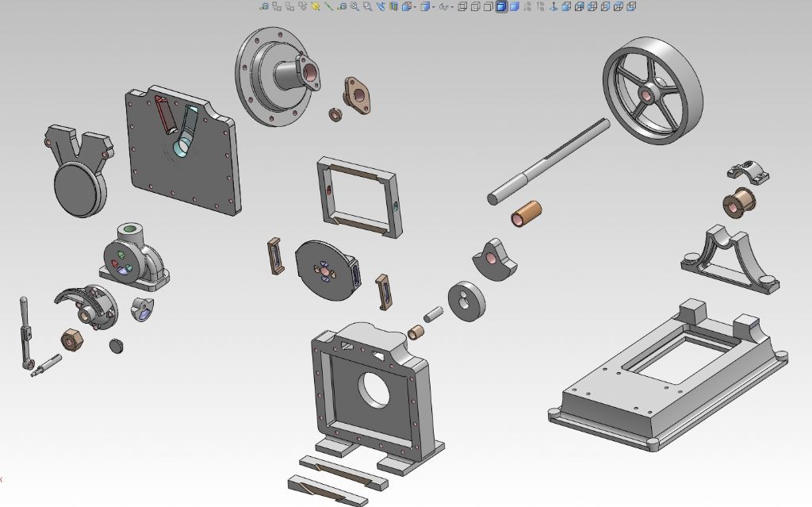Select the back plate with angled slots
The height and width of the screenshot is (507, 812).
(x=183, y=150)
